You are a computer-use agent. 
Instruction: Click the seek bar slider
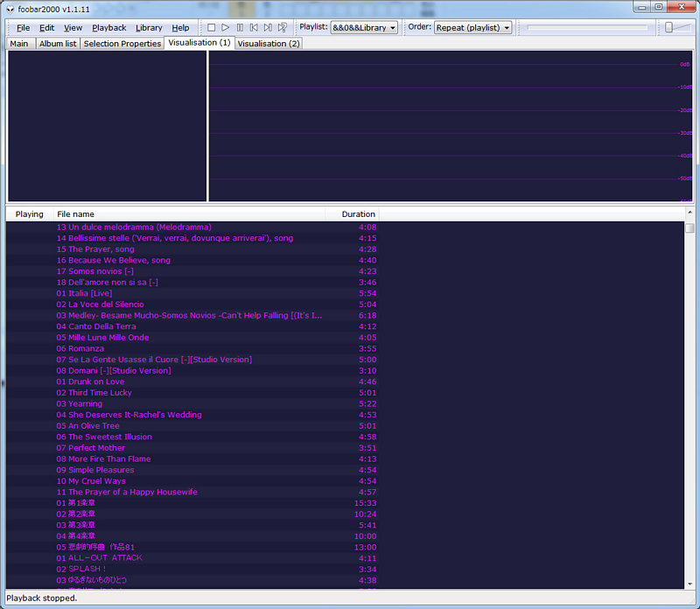587,28
